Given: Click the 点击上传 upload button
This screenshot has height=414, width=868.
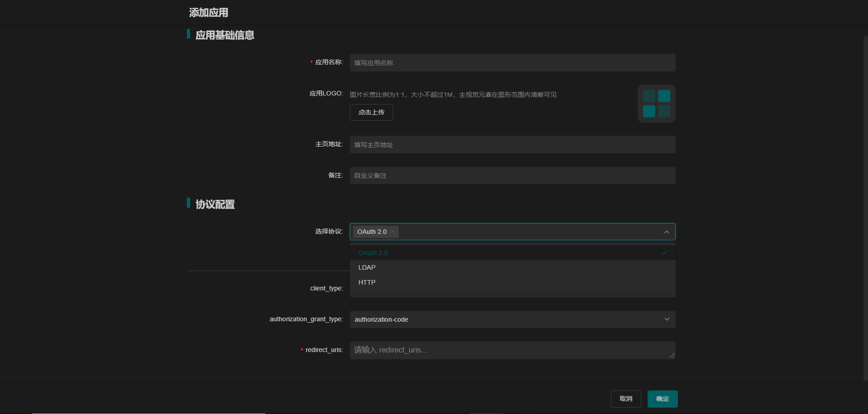Looking at the screenshot, I should pyautogui.click(x=371, y=112).
